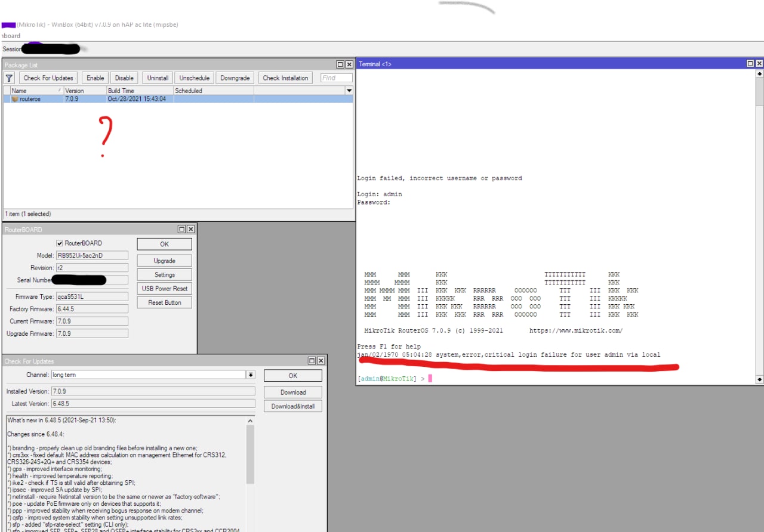Click the mikrotik.com URL in Terminal
This screenshot has height=532, width=764.
575,330
